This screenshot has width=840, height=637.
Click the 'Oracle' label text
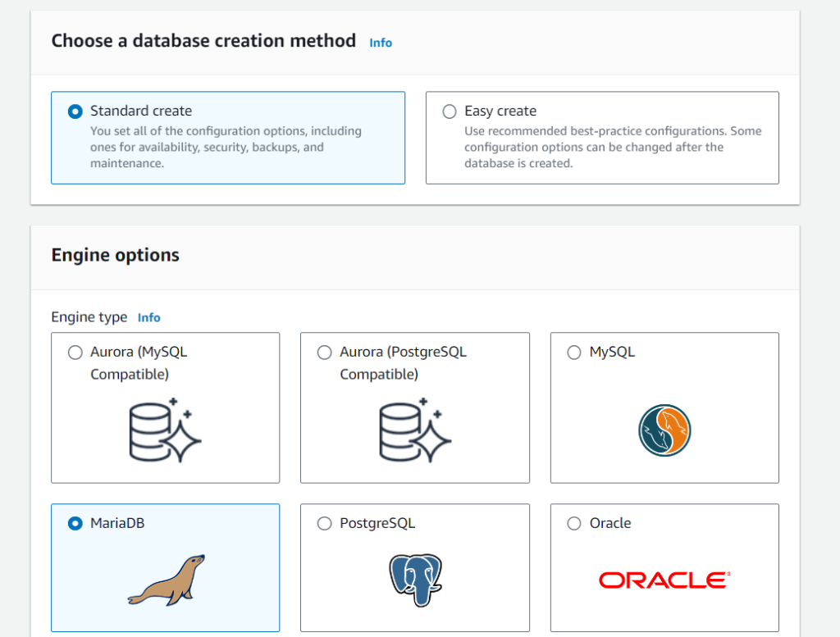click(610, 523)
